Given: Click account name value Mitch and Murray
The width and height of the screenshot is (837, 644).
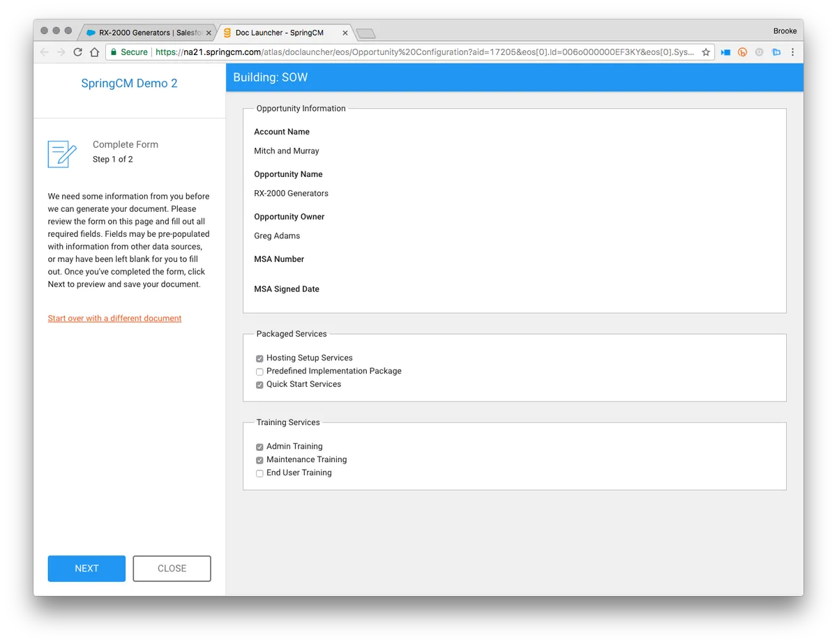Looking at the screenshot, I should point(287,151).
